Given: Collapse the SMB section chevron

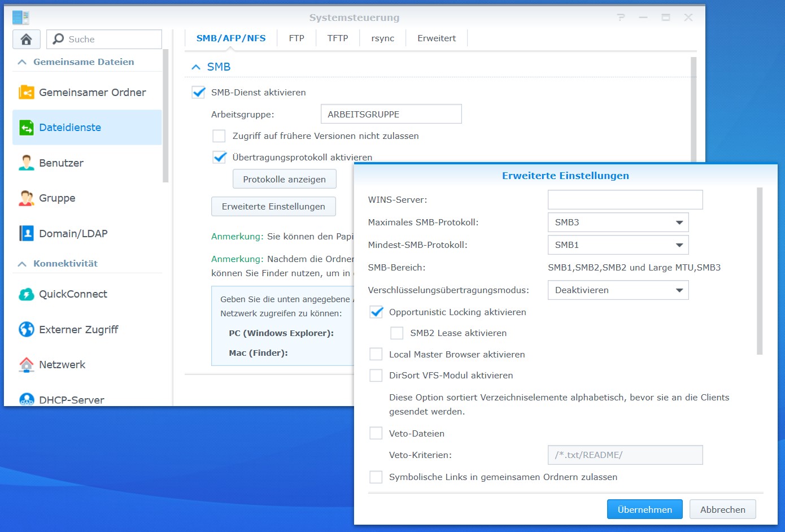Looking at the screenshot, I should coord(196,67).
